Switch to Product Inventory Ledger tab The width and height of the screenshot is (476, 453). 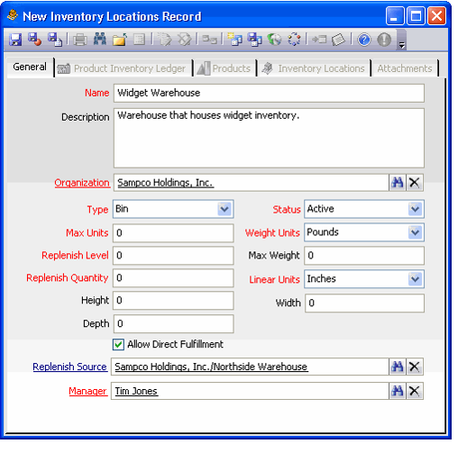click(124, 68)
